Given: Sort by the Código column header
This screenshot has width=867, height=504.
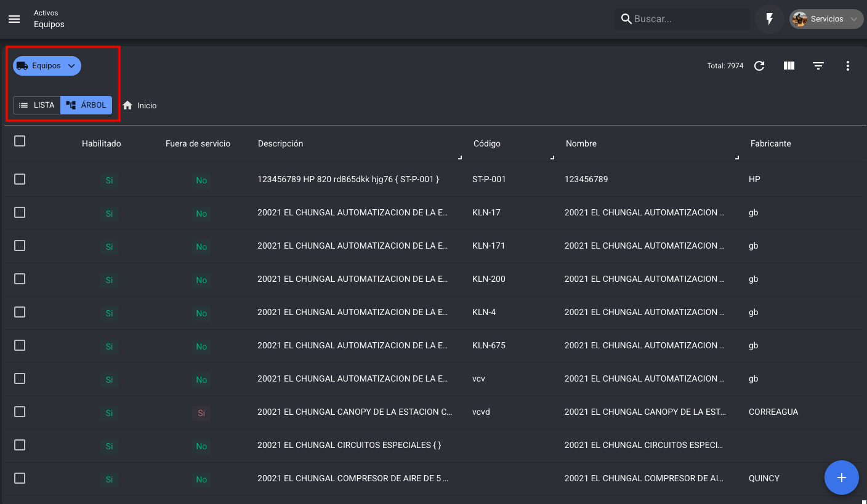Looking at the screenshot, I should click(x=486, y=143).
